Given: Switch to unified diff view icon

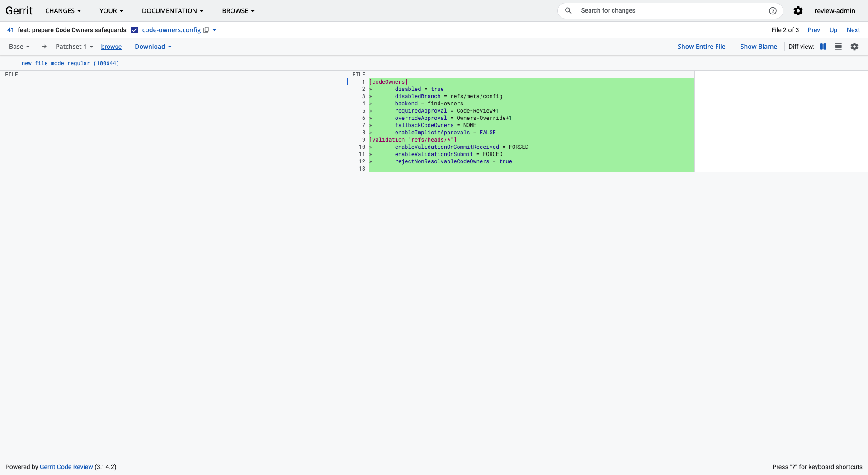Looking at the screenshot, I should [838, 47].
